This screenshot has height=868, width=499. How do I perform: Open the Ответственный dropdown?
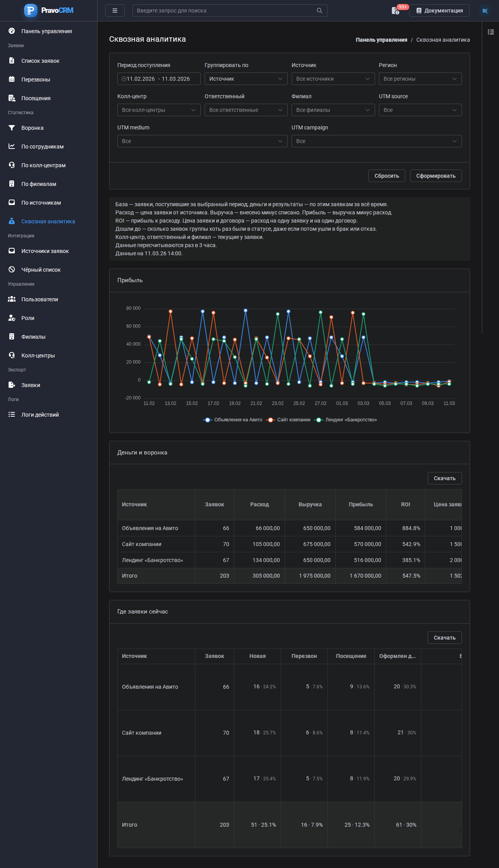(x=246, y=110)
